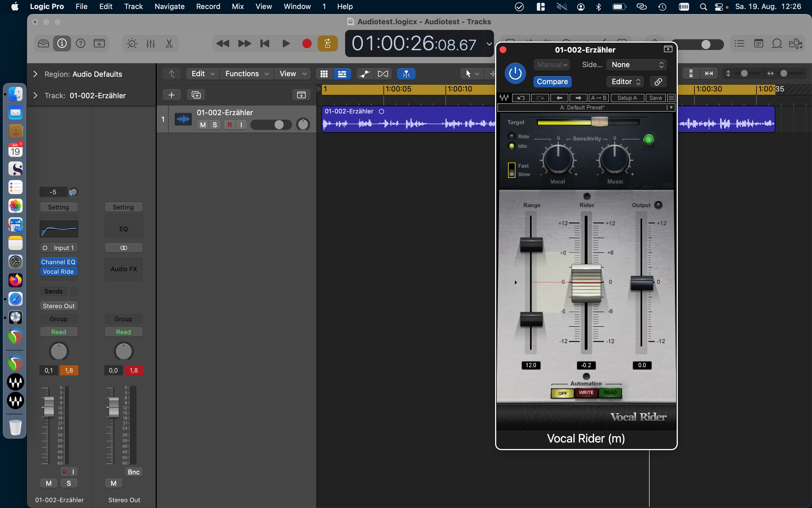Viewport: 812px width, 508px height.
Task: Toggle the Fast/Slow switch in Vocal Rider
Action: pos(511,170)
